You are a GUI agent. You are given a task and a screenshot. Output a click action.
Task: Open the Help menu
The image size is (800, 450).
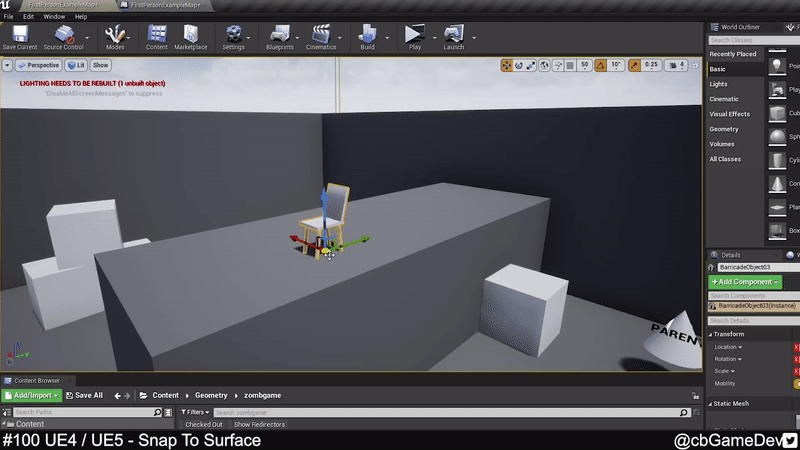(x=81, y=17)
